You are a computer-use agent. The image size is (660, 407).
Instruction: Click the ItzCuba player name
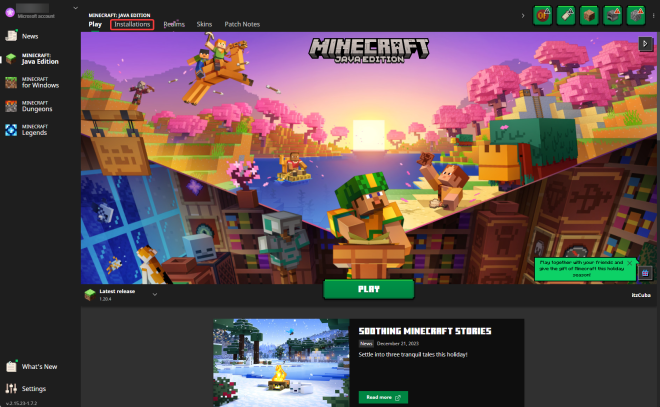click(641, 295)
